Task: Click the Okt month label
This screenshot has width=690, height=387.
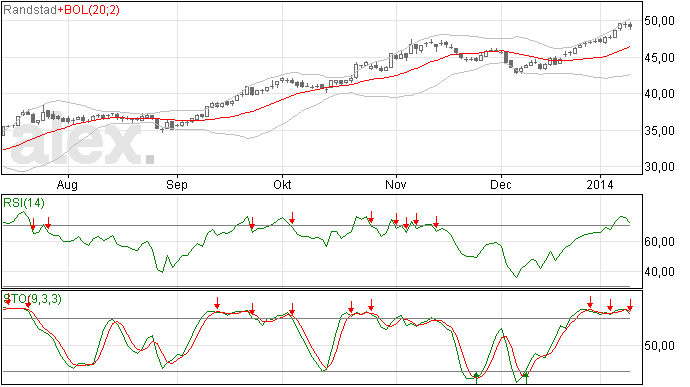Action: tap(282, 184)
